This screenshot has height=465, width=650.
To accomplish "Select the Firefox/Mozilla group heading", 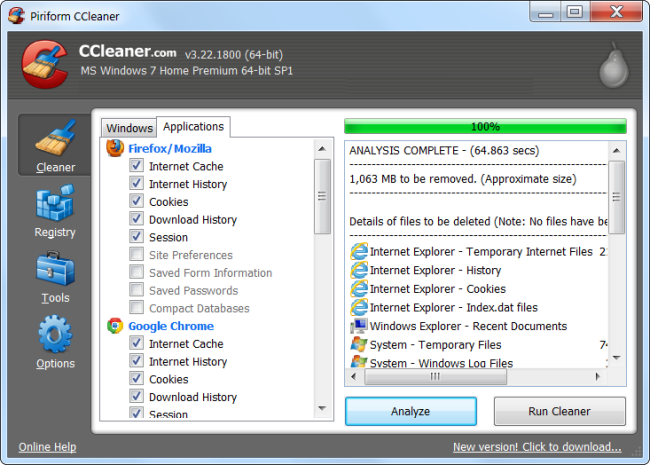I will click(x=170, y=148).
